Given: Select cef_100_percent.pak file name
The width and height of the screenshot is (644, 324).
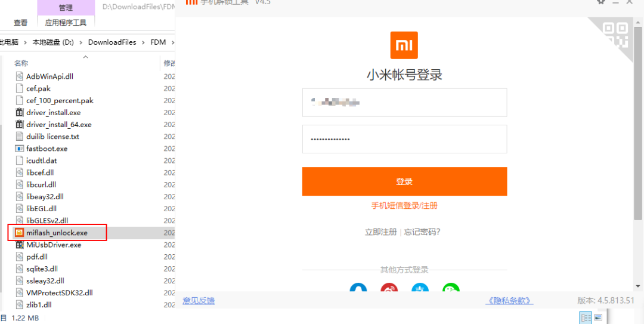Looking at the screenshot, I should tap(60, 100).
